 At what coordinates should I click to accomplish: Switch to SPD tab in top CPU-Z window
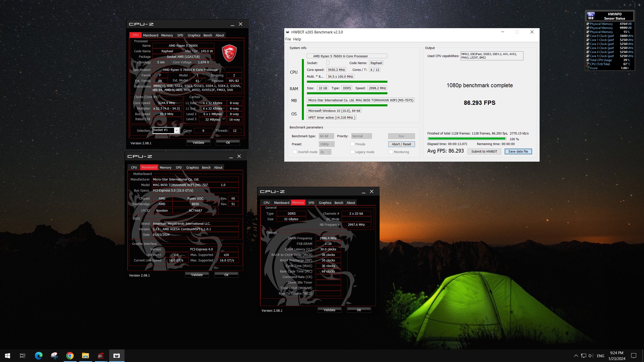click(x=180, y=35)
